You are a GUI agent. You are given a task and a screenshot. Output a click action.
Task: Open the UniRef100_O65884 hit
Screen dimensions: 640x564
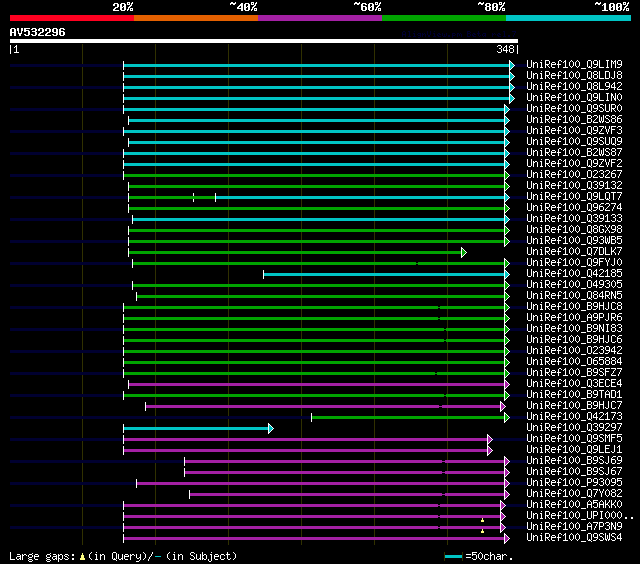574,362
